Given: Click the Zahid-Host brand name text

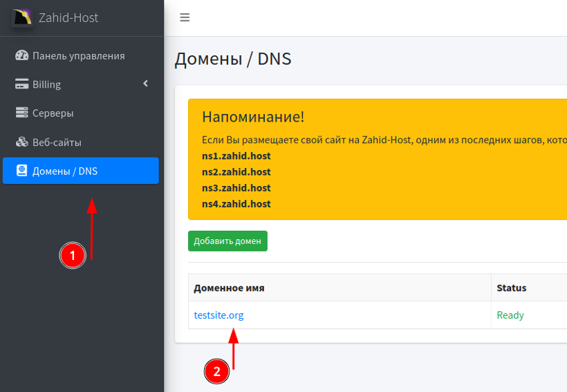Looking at the screenshot, I should [68, 17].
